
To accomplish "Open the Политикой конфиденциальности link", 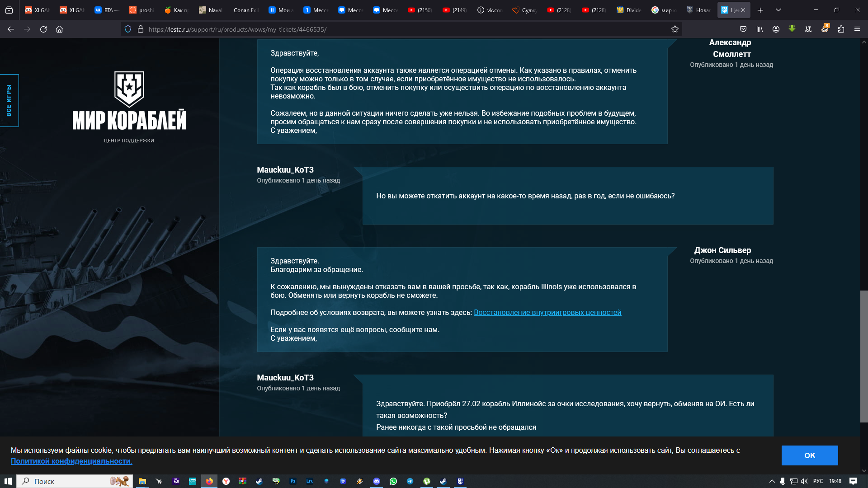I will pos(71,461).
